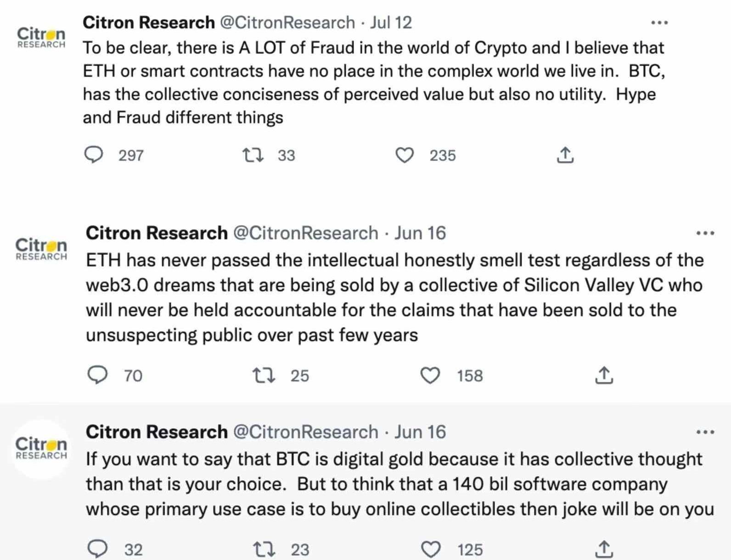Click Citron logo avatar on Jul 12 tweet
Image resolution: width=731 pixels, height=560 pixels.
[41, 38]
